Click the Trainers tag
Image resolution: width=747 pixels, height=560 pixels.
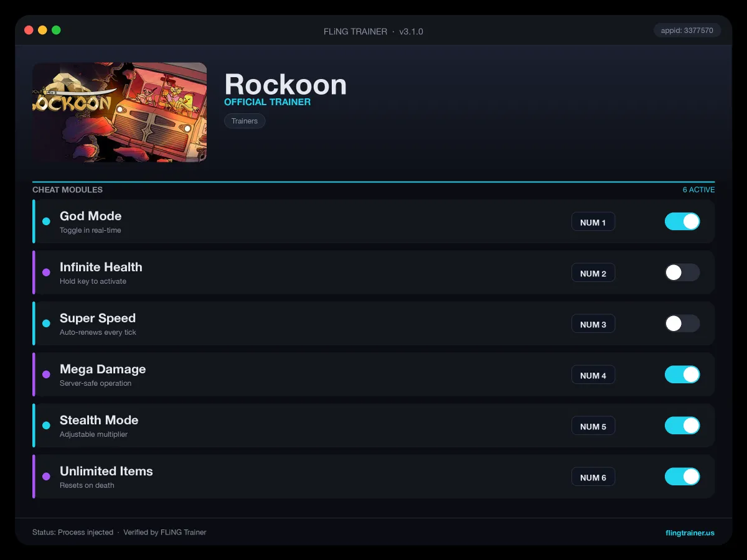coord(245,121)
